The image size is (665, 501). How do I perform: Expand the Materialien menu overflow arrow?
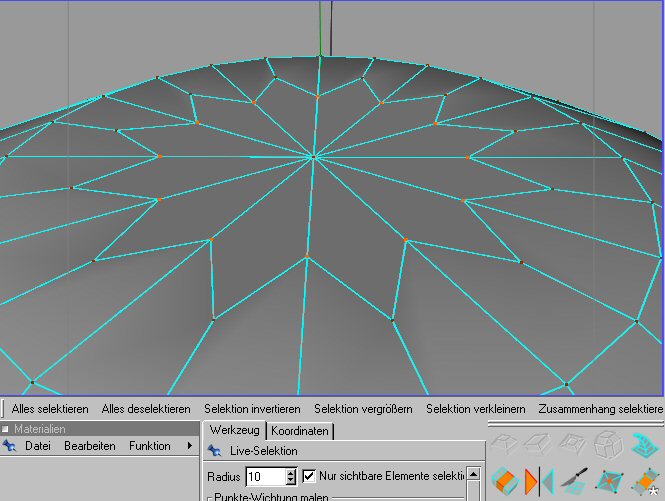pos(190,446)
